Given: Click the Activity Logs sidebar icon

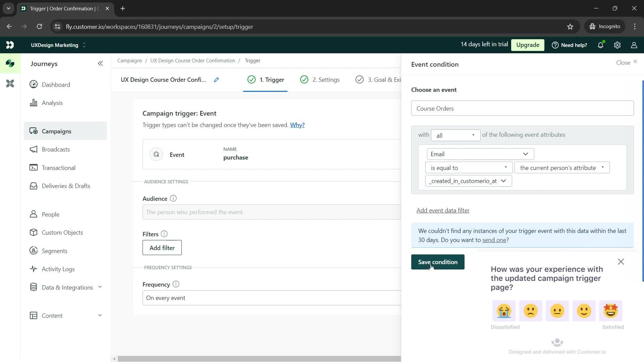Looking at the screenshot, I should [x=33, y=269].
